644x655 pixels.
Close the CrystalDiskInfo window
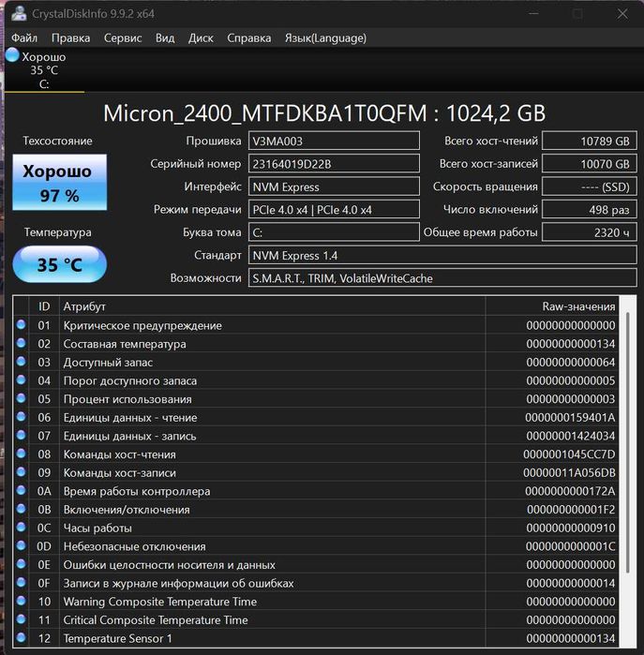[622, 14]
